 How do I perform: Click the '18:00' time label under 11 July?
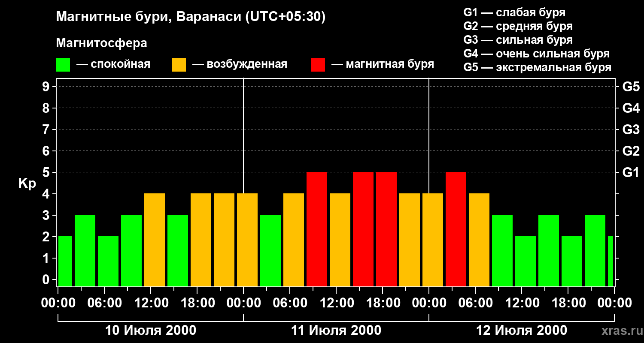(383, 303)
